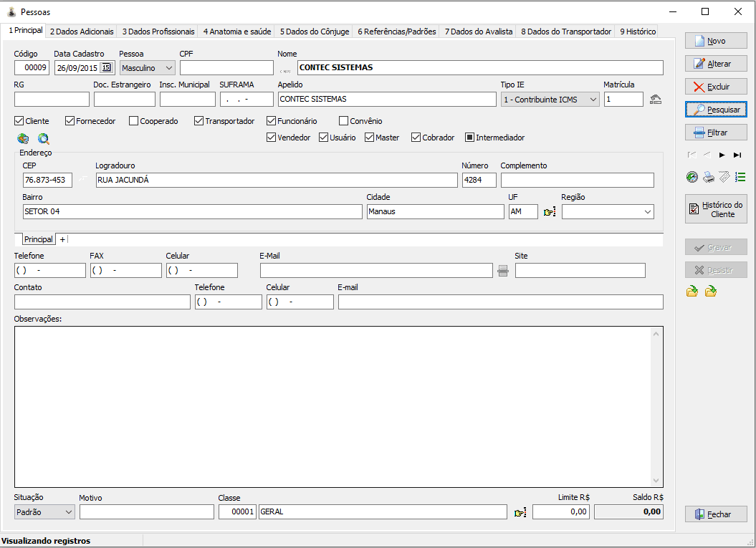Click the Excluir button
The height and width of the screenshot is (548, 756).
[x=716, y=87]
